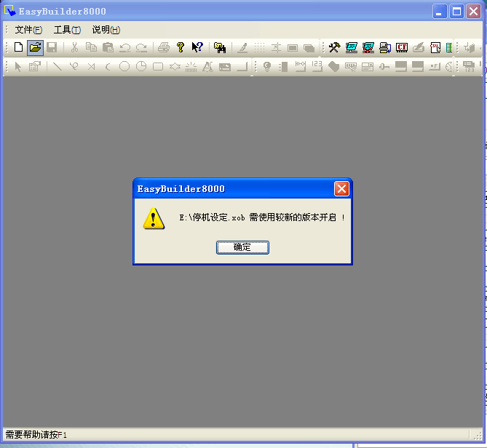487x448 pixels.
Task: Start offline simulation icon with red mark
Action: 368,48
